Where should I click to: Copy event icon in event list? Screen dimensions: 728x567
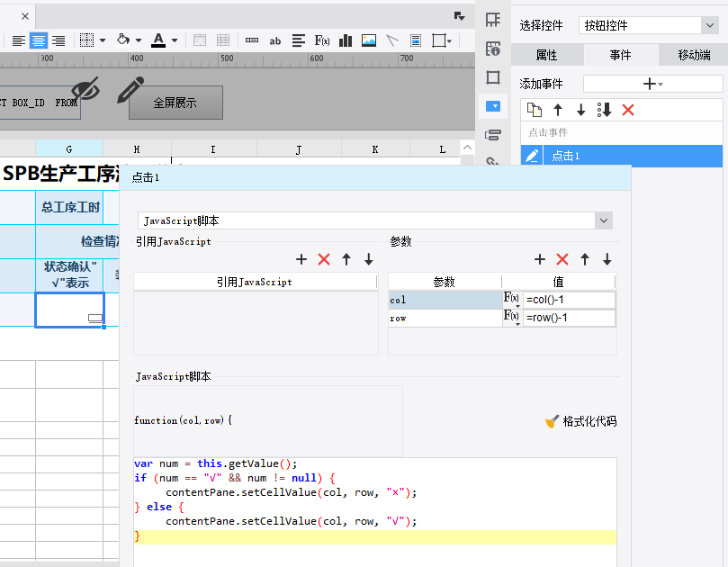pos(535,110)
